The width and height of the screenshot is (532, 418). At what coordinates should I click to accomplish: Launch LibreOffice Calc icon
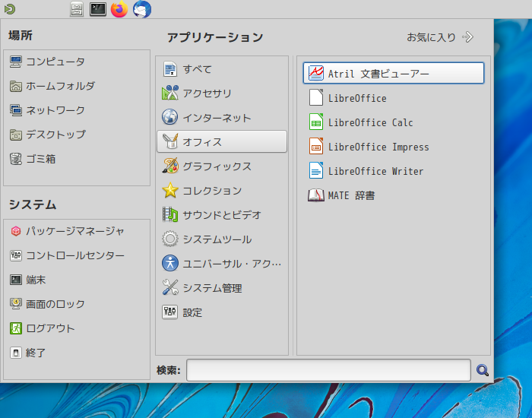coord(316,122)
